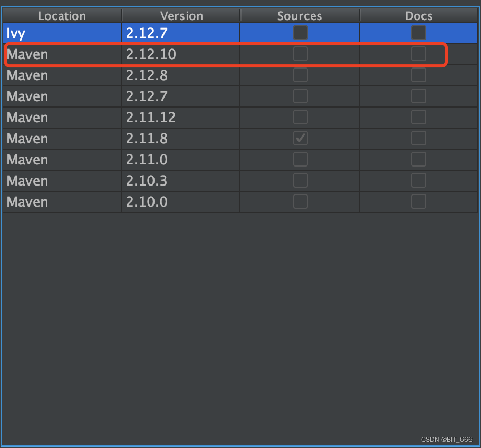Screen dimensions: 481x448
Task: Select version 2.11.12 cell
Action: click(x=181, y=118)
